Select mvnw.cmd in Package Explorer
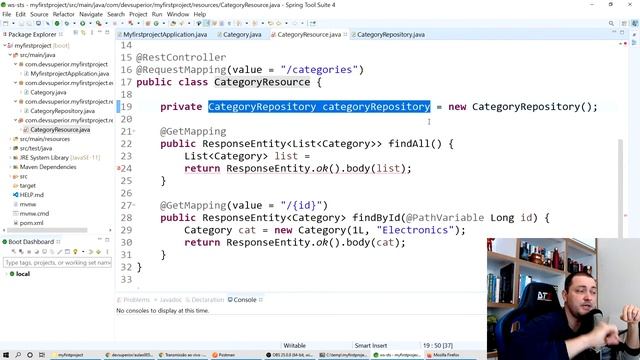 34,214
